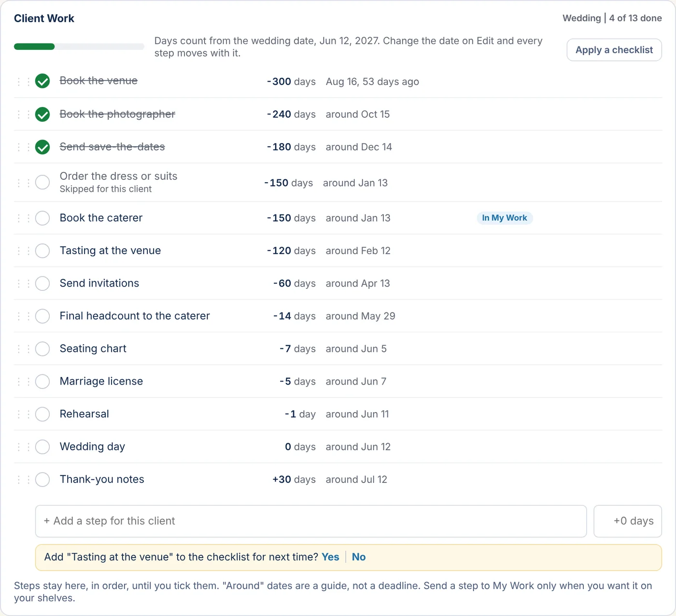Screen dimensions: 676x616
Task: Click the +0 days offset field
Action: coord(628,521)
